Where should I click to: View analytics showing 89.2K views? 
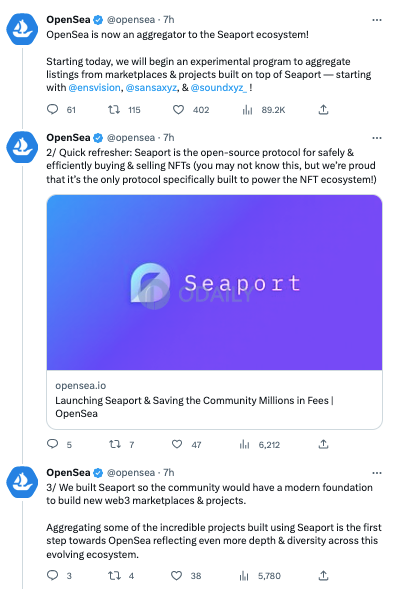pyautogui.click(x=247, y=110)
